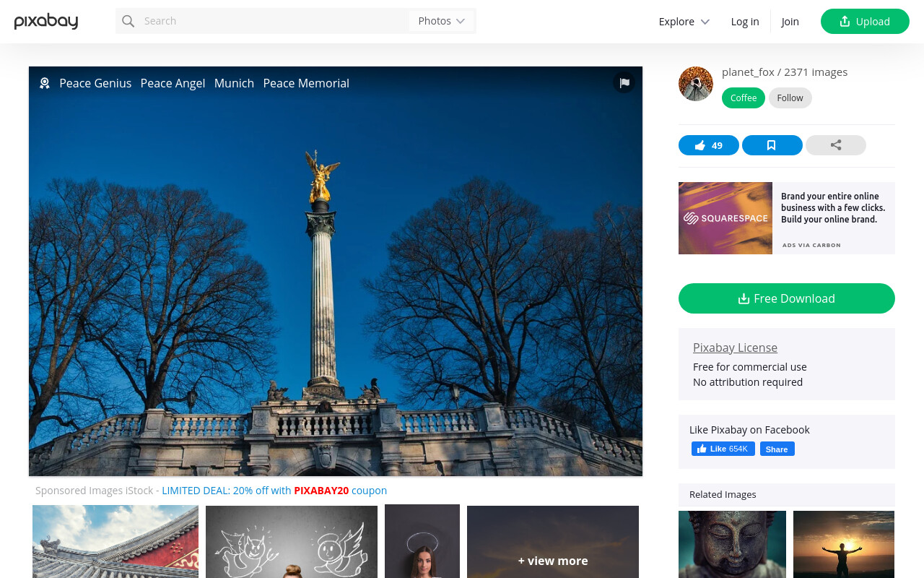
Task: Click the 'Free for commercial use' text
Action: pyautogui.click(x=750, y=367)
